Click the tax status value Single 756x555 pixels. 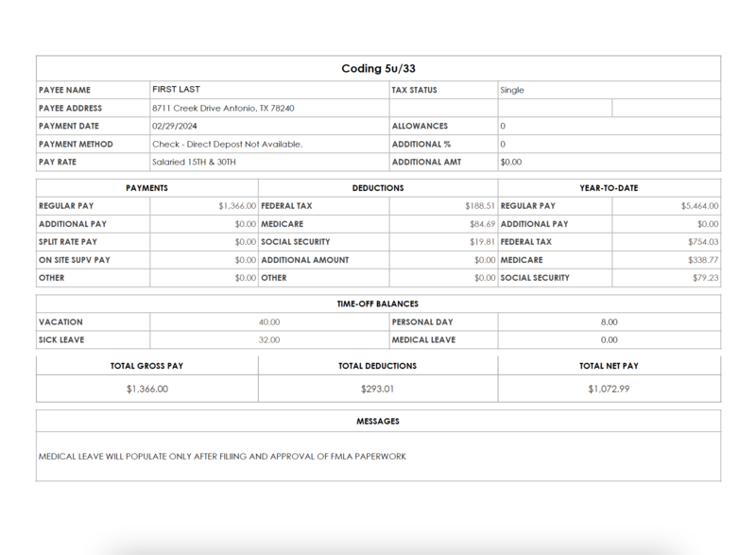click(512, 90)
